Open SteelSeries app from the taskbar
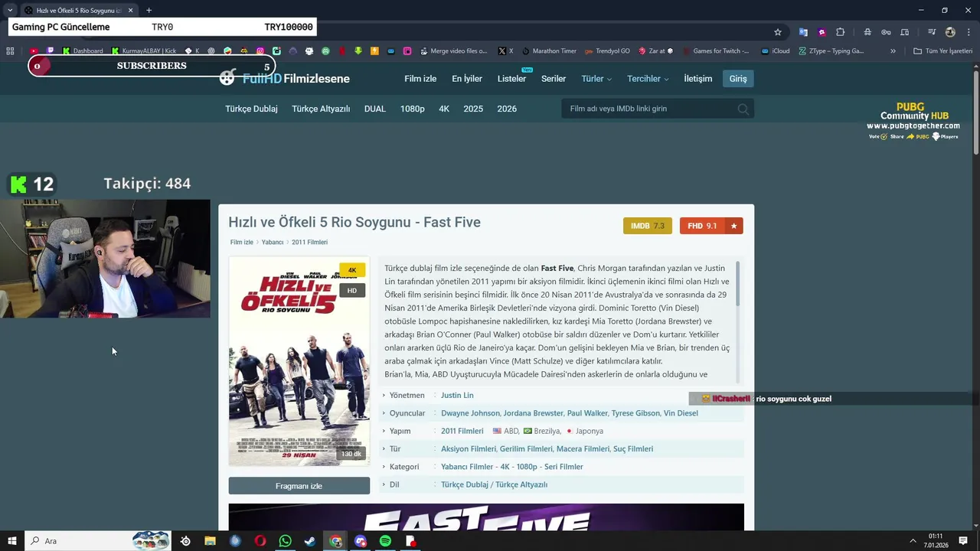980x551 pixels. [x=185, y=541]
